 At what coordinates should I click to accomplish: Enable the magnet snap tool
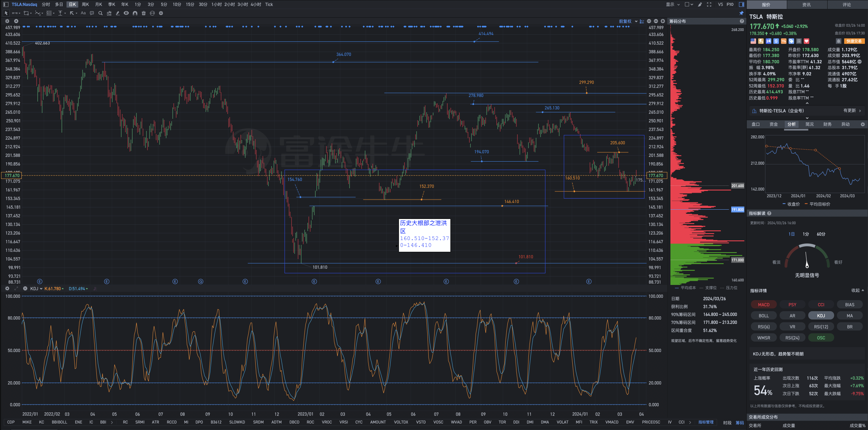click(135, 13)
